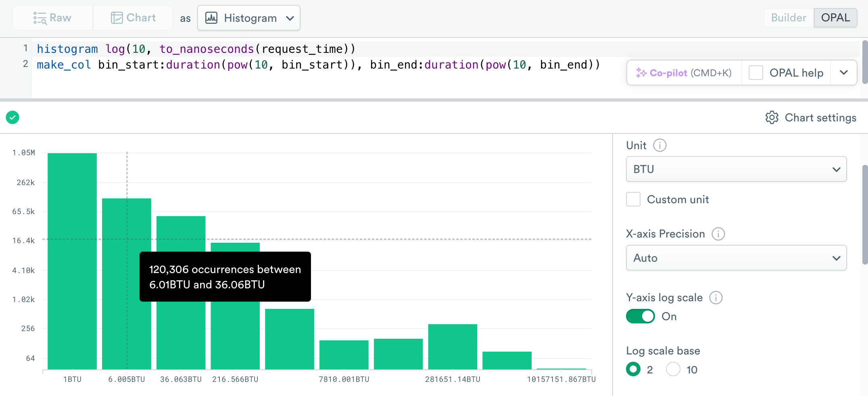Open the Histogram chart type dropdown
The height and width of the screenshot is (396, 868).
(249, 18)
